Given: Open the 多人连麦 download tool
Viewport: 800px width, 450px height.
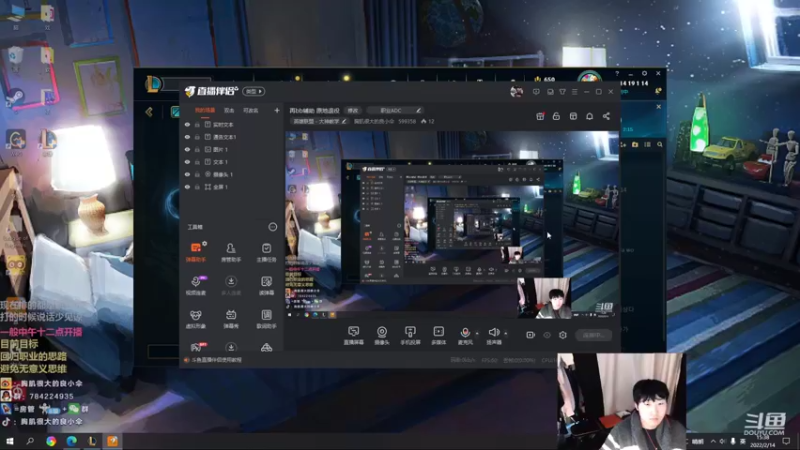Looking at the screenshot, I should pos(231,285).
